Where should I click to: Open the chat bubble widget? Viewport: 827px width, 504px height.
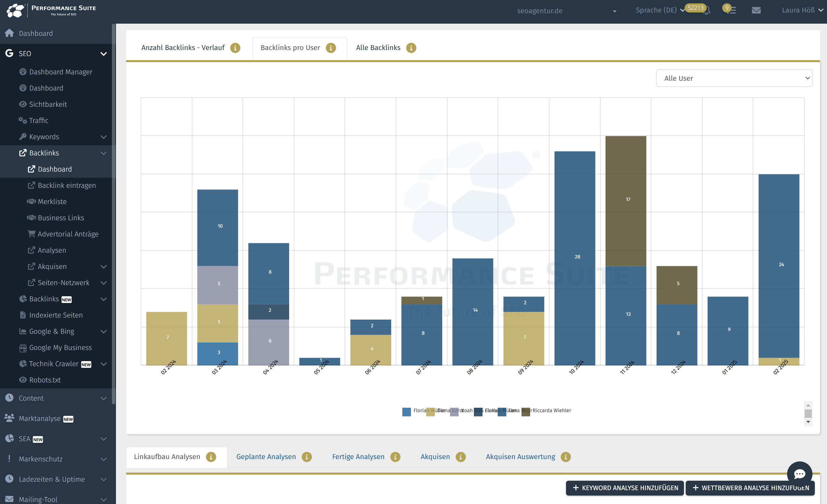pos(799,474)
